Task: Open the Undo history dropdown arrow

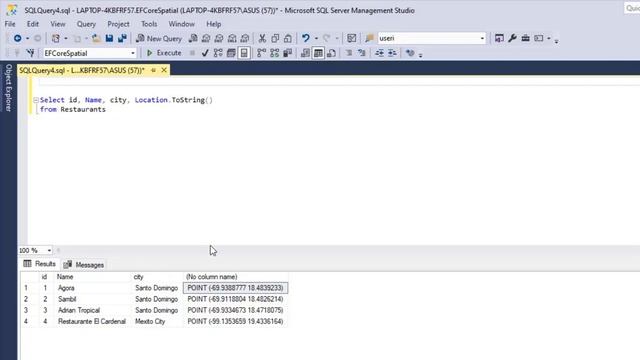Action: (316, 38)
